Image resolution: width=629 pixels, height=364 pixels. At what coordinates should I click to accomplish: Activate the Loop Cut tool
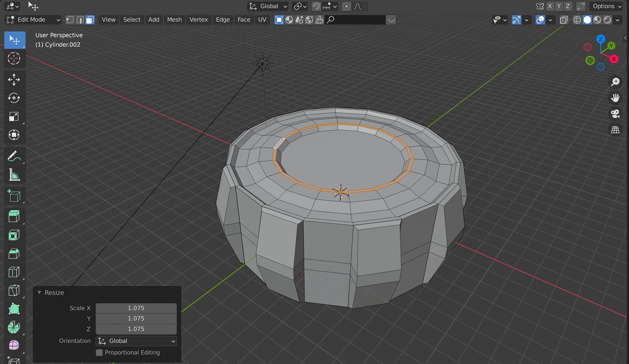click(14, 272)
